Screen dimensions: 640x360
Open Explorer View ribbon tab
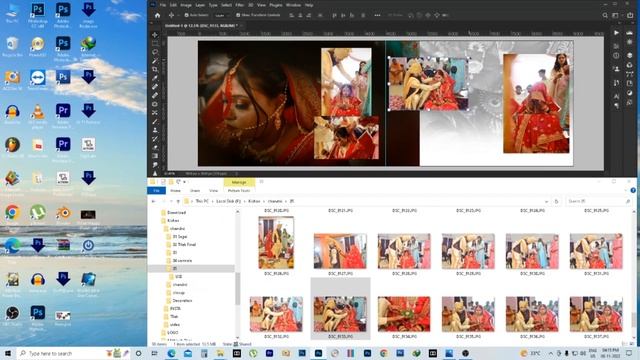(x=213, y=191)
